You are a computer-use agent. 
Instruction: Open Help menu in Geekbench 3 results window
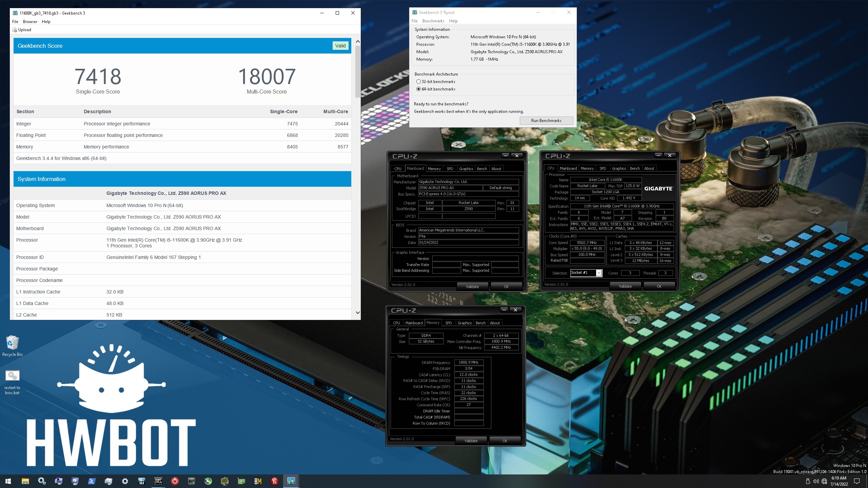pyautogui.click(x=46, y=22)
